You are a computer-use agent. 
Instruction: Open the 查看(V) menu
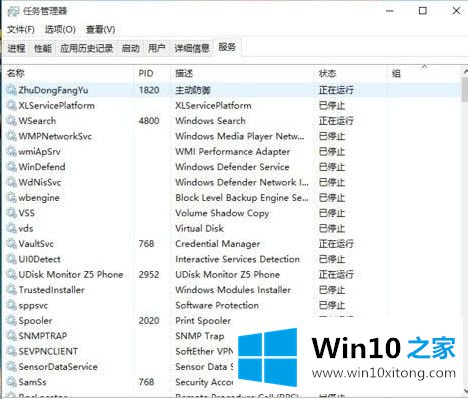(x=100, y=29)
